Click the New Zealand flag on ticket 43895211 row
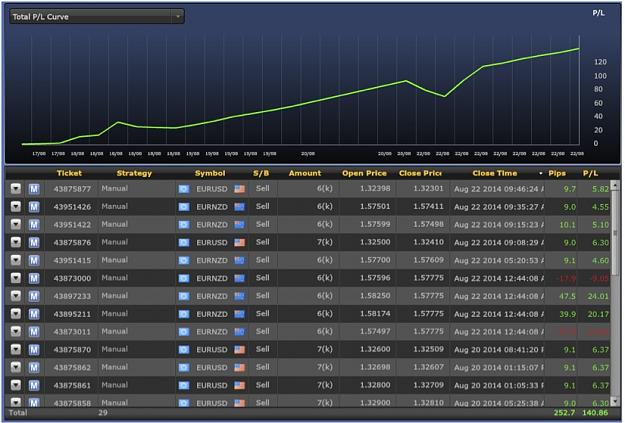 coord(239,314)
